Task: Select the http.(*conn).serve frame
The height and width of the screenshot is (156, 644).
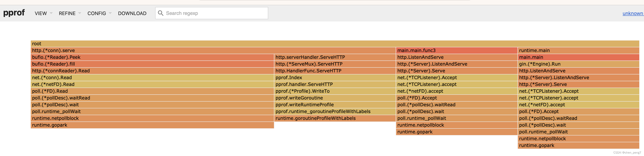Action: pos(213,50)
